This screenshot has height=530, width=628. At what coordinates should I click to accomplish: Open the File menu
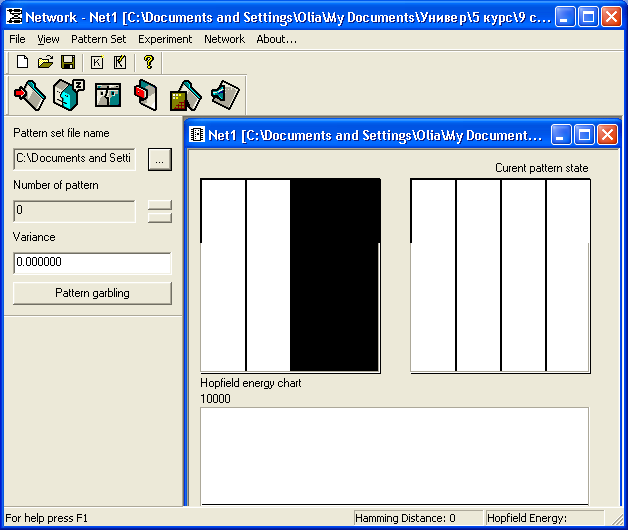click(17, 39)
